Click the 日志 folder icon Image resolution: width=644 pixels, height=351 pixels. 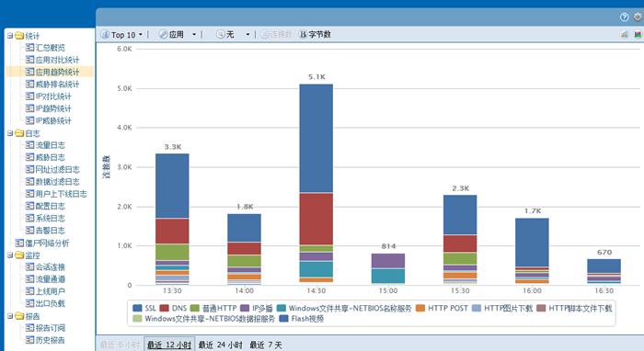point(19,133)
